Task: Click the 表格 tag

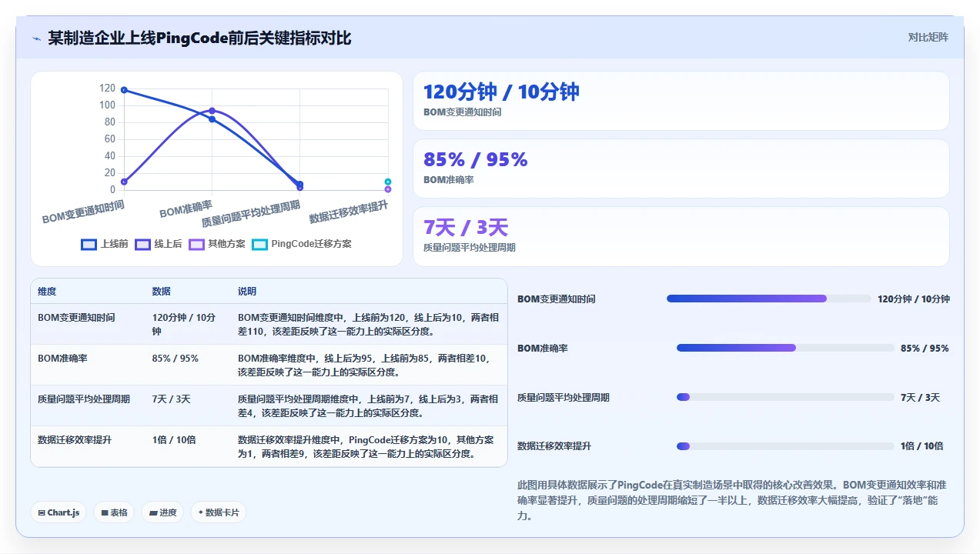Action: (x=115, y=512)
